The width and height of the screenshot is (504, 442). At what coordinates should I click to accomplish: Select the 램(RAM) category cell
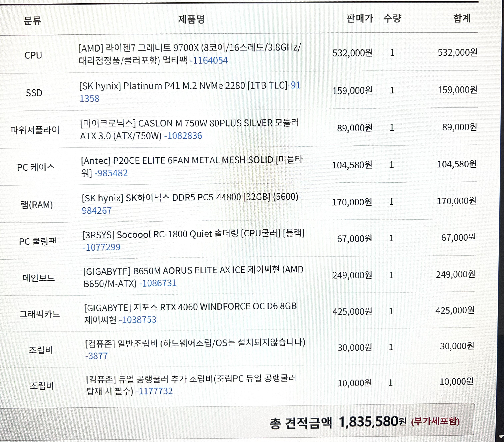click(x=37, y=205)
